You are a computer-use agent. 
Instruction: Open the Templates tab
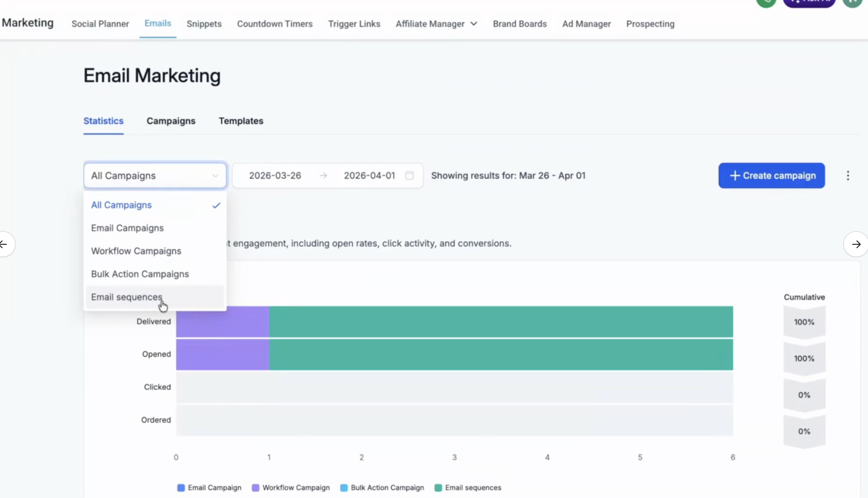tap(241, 121)
